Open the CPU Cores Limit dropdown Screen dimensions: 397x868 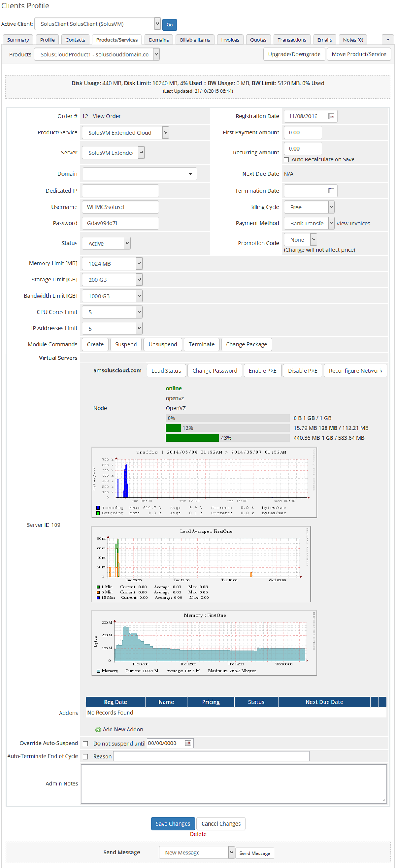pos(112,312)
